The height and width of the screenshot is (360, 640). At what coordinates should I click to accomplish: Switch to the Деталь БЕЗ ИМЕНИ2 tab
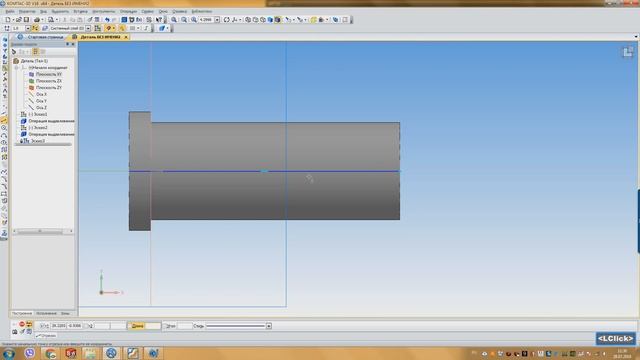(x=100, y=37)
